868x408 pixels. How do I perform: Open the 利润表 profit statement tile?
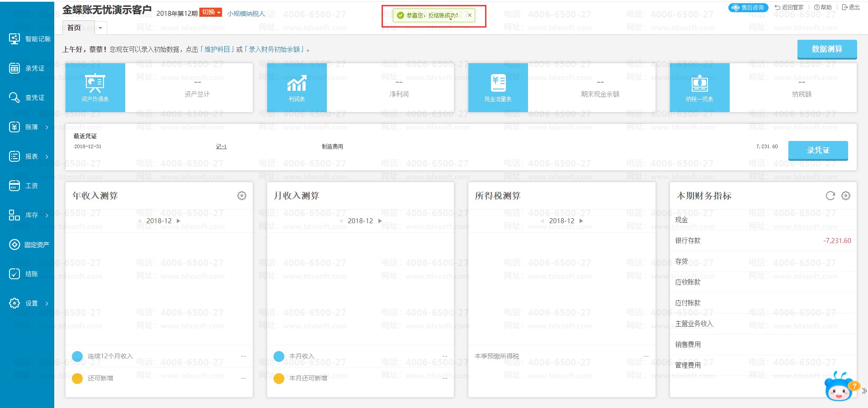[297, 88]
